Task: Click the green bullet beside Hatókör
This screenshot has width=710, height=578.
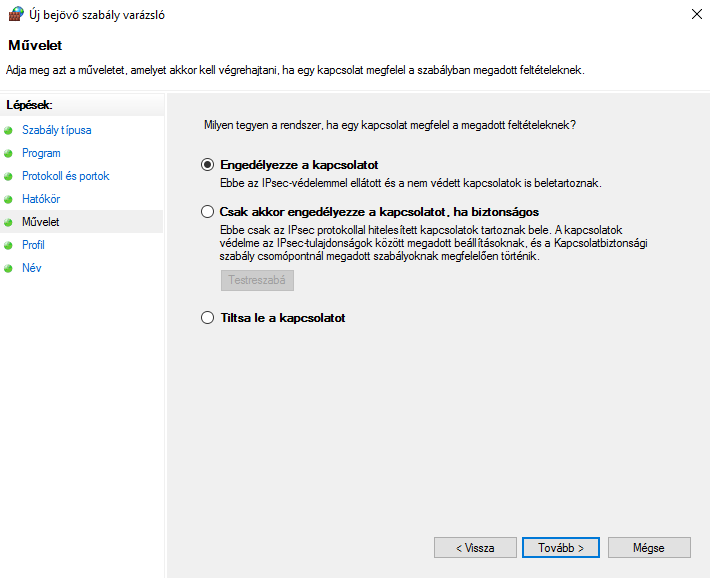Action: (x=9, y=200)
